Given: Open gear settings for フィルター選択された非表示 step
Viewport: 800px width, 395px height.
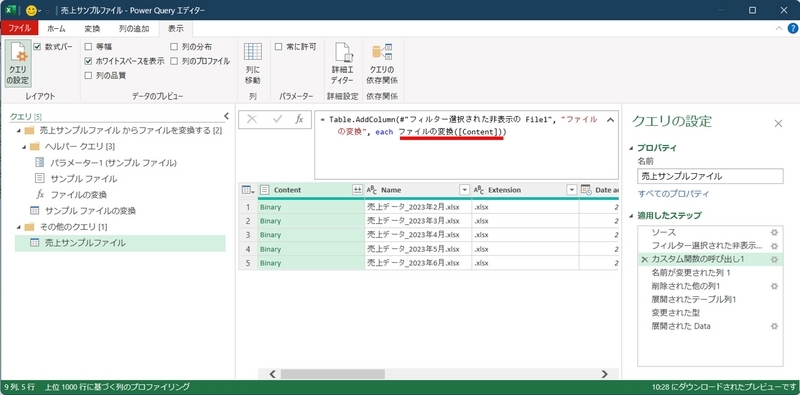Looking at the screenshot, I should tap(774, 246).
